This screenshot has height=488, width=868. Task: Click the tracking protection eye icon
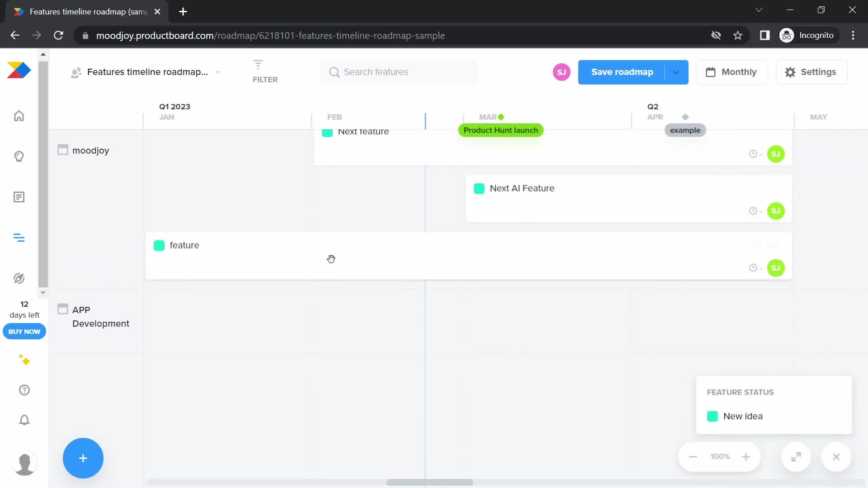[716, 35]
